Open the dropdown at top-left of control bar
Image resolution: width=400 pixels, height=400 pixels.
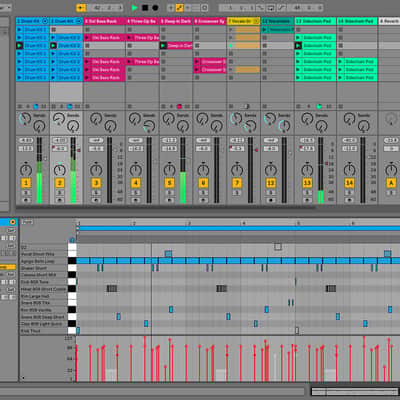click(x=6, y=8)
